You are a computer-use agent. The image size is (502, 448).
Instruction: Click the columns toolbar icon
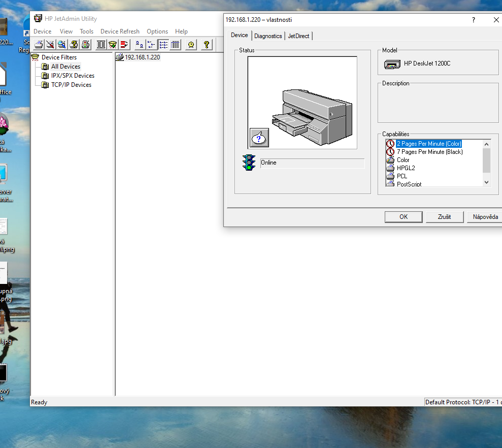(101, 45)
